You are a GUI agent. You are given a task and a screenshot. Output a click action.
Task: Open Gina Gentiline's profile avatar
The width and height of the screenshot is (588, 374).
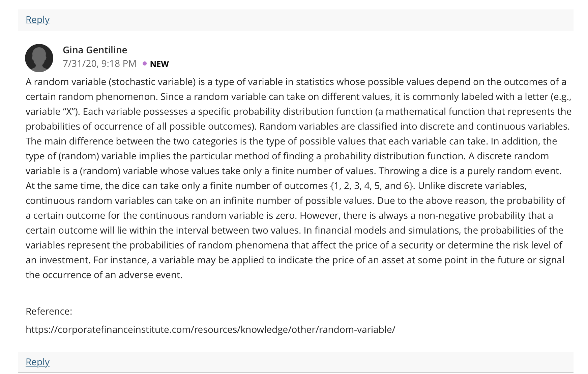39,58
